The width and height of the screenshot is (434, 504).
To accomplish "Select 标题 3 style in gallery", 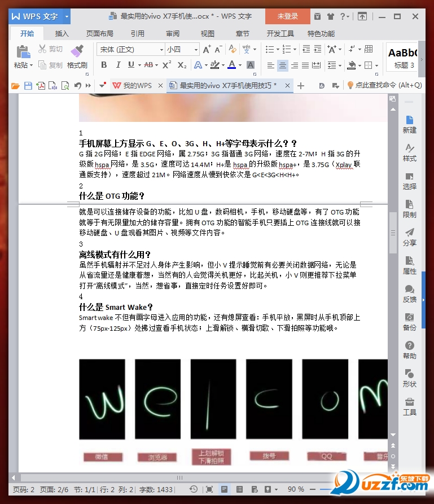I will pyautogui.click(x=402, y=58).
